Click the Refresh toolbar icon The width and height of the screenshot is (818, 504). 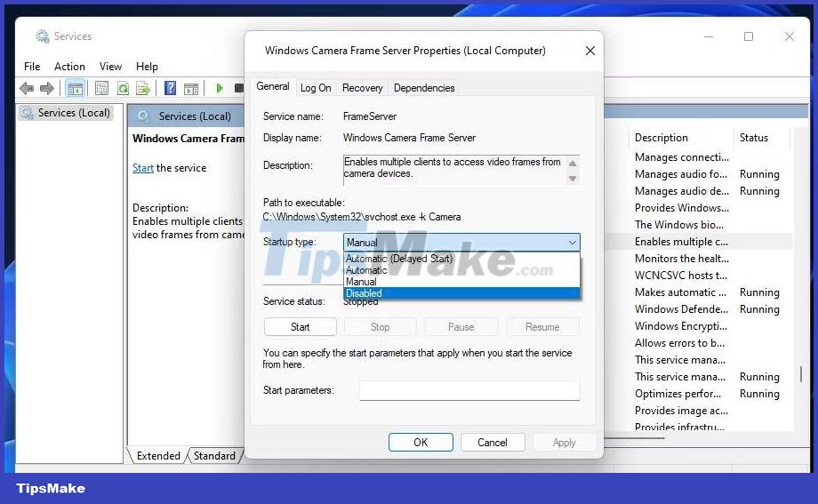(x=123, y=88)
